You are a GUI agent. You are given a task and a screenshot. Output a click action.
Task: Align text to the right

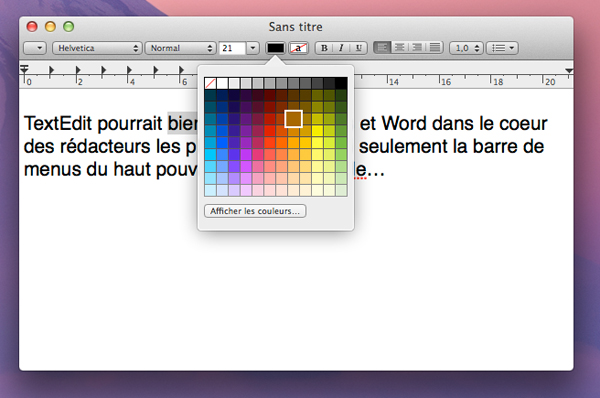pos(417,47)
